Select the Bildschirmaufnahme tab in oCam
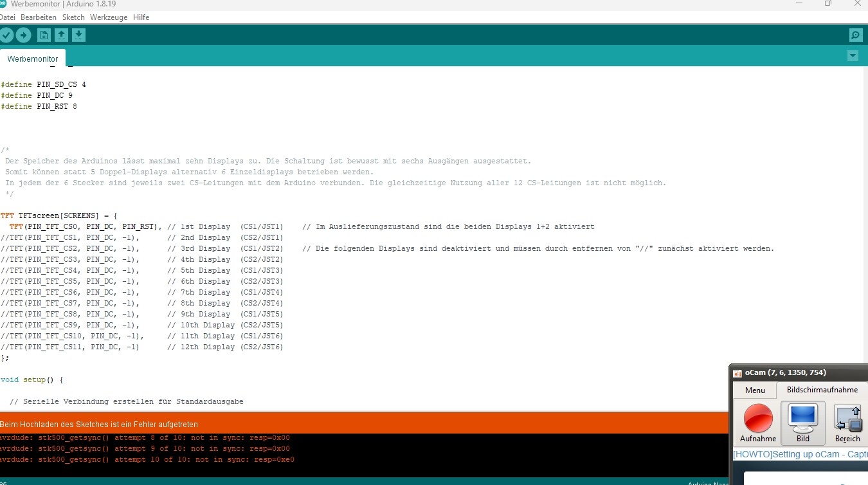This screenshot has height=485, width=868. [822, 390]
